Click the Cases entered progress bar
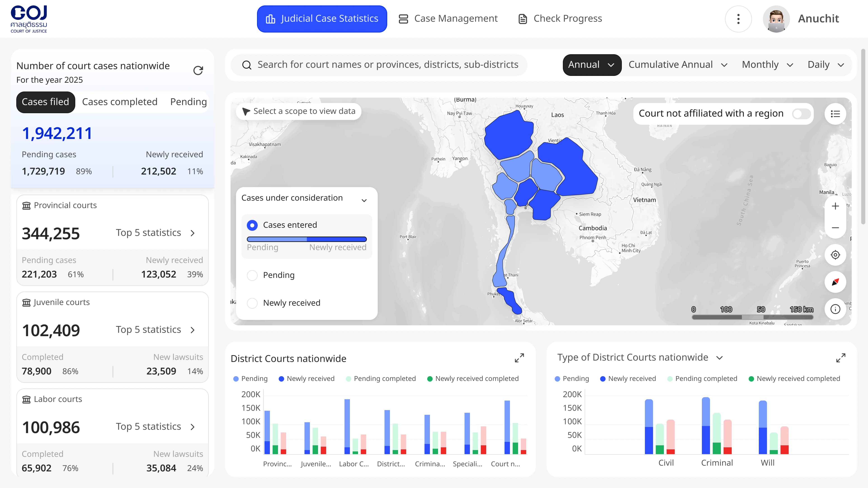 pos(307,239)
